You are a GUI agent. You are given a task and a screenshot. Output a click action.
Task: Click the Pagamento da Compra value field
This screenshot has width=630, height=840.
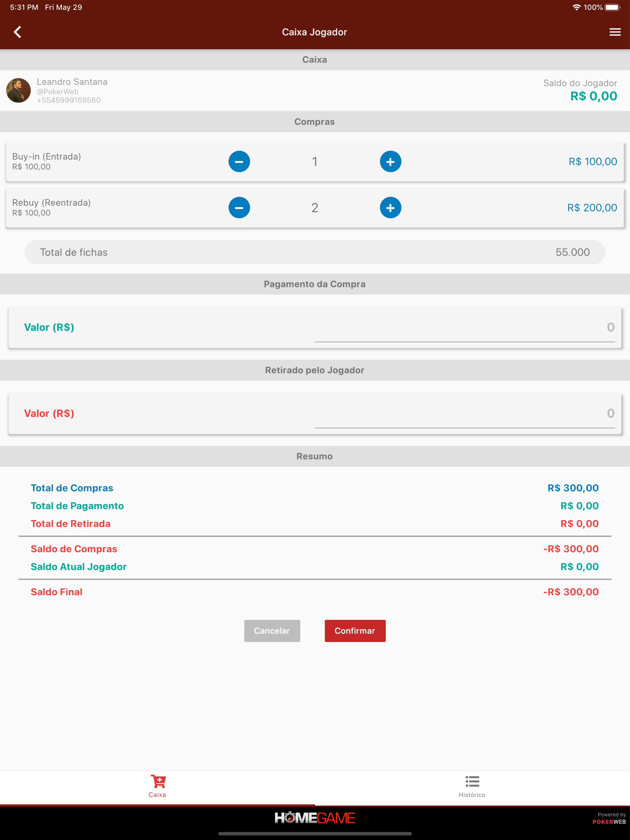[465, 327]
